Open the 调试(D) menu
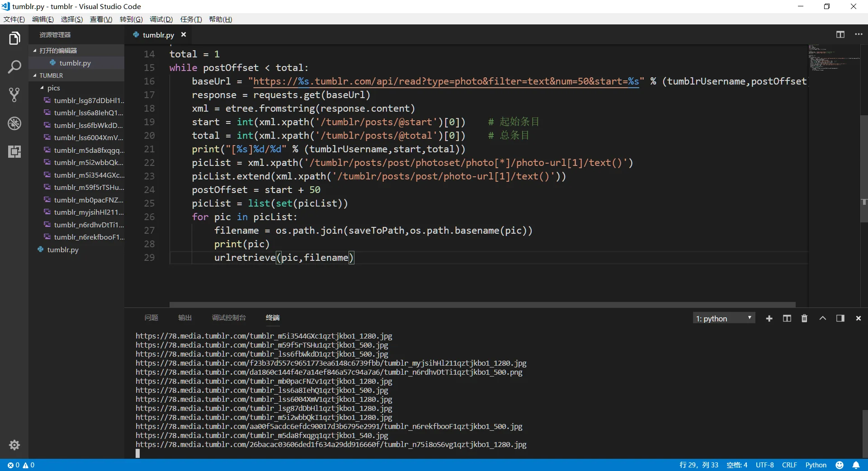This screenshot has height=471, width=868. (x=161, y=19)
